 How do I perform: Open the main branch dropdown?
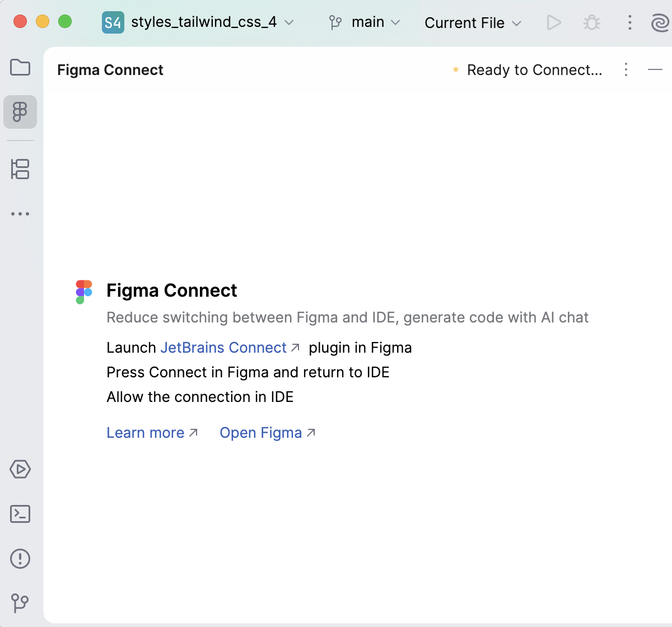pos(365,22)
